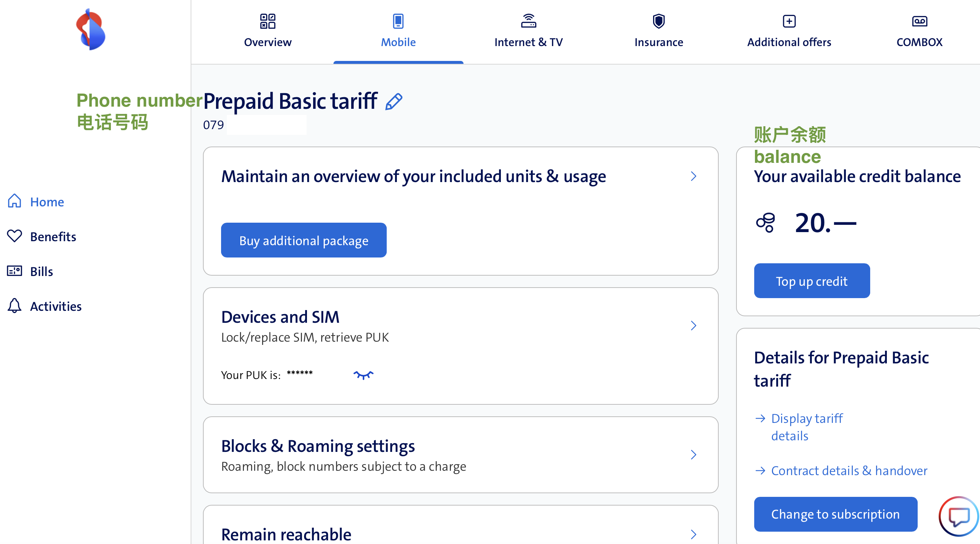Click the Bills icon in sidebar
This screenshot has width=980, height=544.
point(14,271)
